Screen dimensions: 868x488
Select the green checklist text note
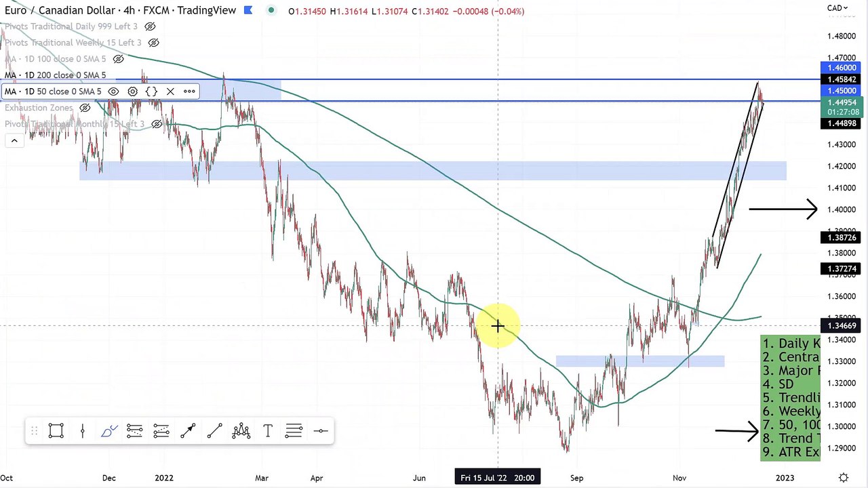tap(790, 398)
